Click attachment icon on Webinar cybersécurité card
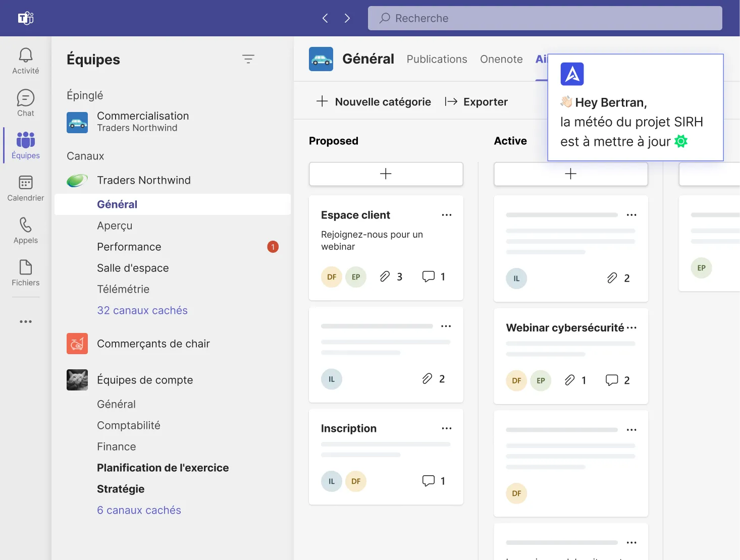This screenshot has height=560, width=740. tap(570, 380)
